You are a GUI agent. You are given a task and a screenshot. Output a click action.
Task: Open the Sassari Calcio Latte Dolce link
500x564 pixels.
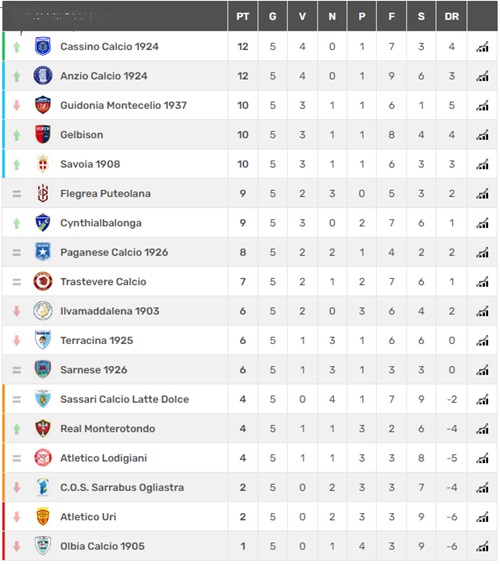pyautogui.click(x=124, y=399)
